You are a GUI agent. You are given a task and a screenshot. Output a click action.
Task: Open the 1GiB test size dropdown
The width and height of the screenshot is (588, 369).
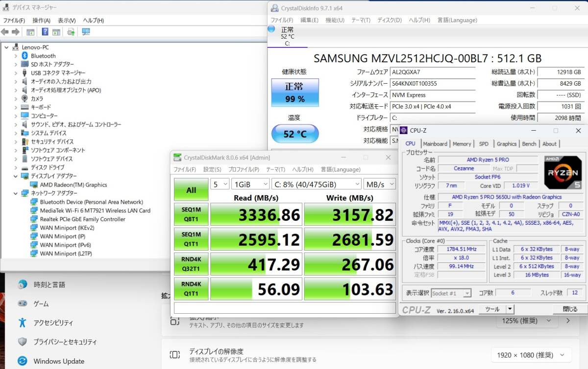pyautogui.click(x=250, y=184)
